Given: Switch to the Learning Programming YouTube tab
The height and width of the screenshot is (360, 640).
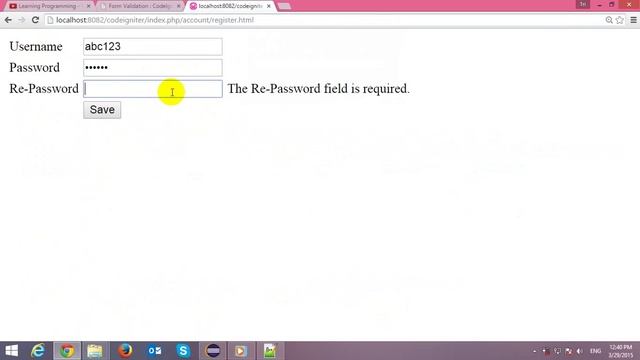Looking at the screenshot, I should (48, 6).
